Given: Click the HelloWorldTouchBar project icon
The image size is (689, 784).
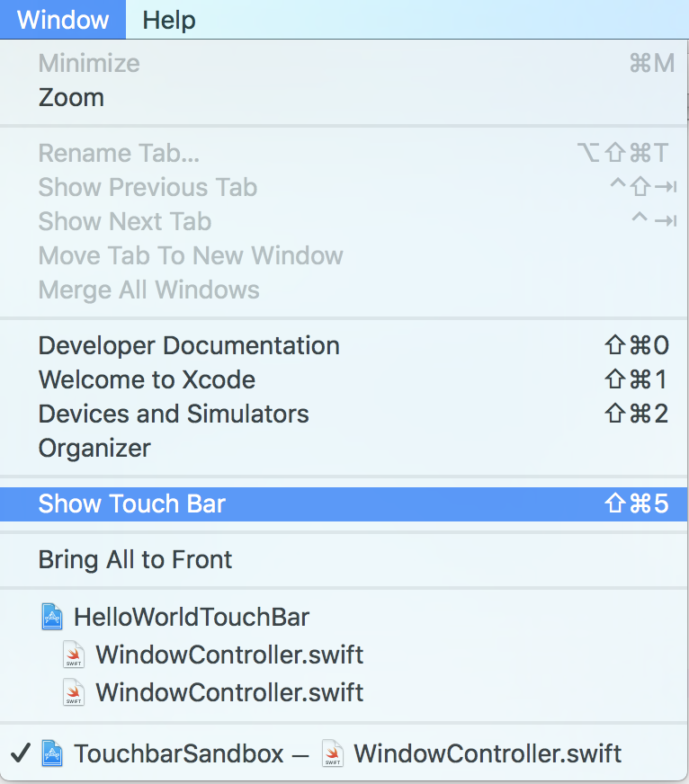Looking at the screenshot, I should click(52, 617).
